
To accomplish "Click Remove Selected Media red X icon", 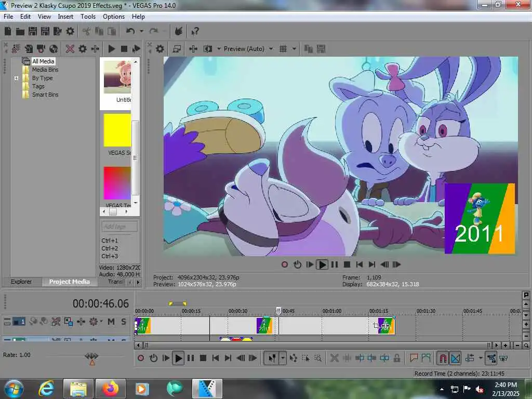I will (70, 49).
